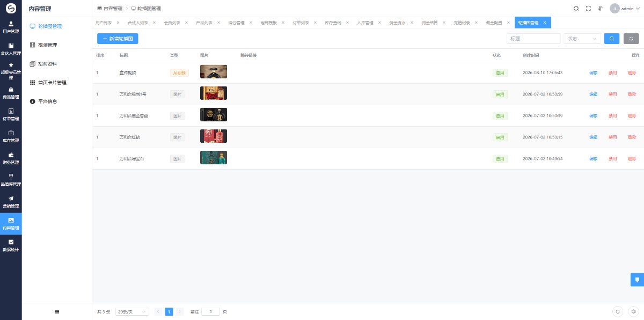Close the 轮播图管理 tab
The image size is (644, 320).
click(x=545, y=23)
